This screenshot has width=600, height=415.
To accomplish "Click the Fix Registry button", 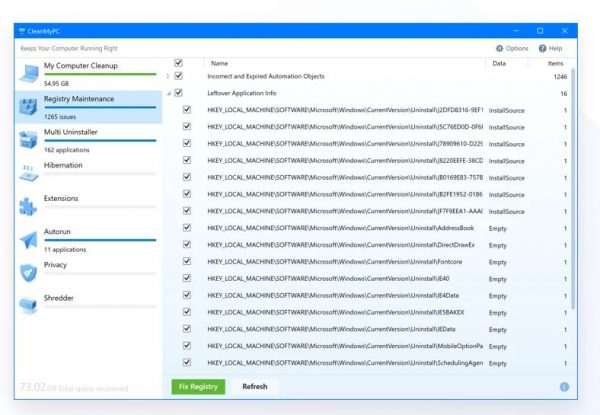I will (198, 387).
